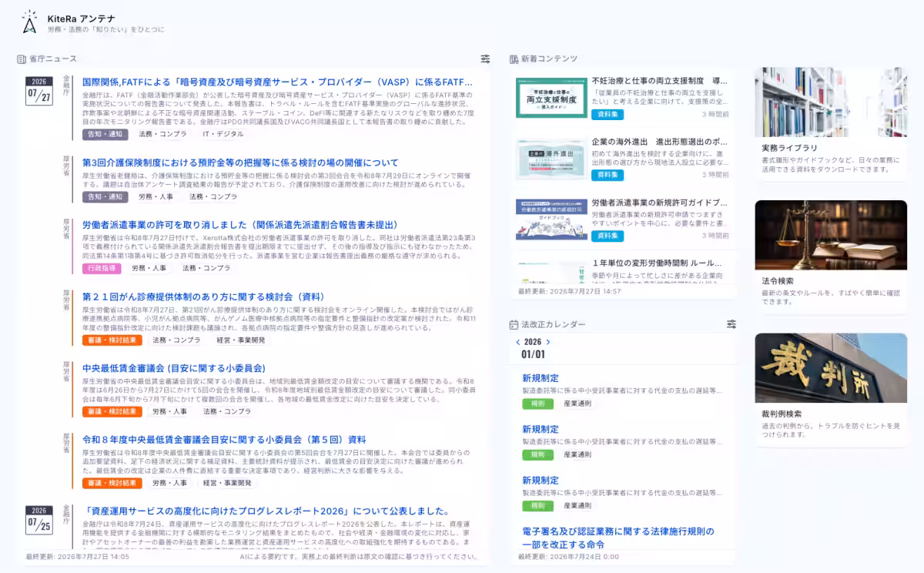Open 不妊治療と仕事の両立支援制度 thumbnail

click(x=551, y=98)
